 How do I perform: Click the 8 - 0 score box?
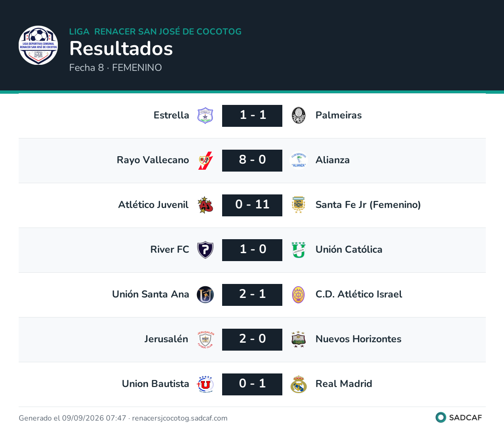pos(252,160)
